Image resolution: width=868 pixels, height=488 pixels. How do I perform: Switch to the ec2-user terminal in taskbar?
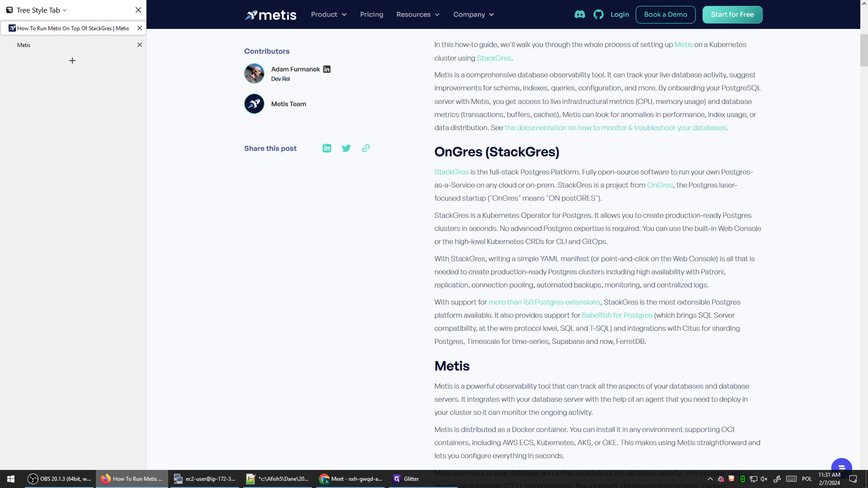(204, 479)
